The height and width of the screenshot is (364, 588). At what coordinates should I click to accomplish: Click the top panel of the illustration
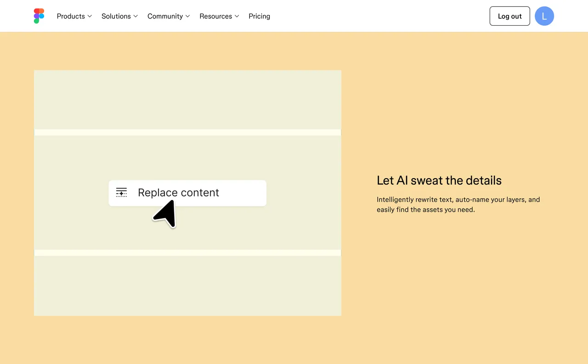(187, 100)
